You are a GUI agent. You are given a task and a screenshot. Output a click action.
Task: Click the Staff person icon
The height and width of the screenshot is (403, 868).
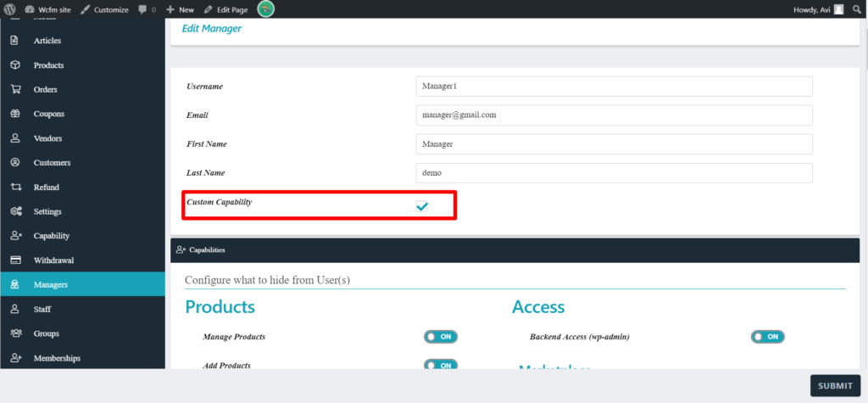(15, 309)
